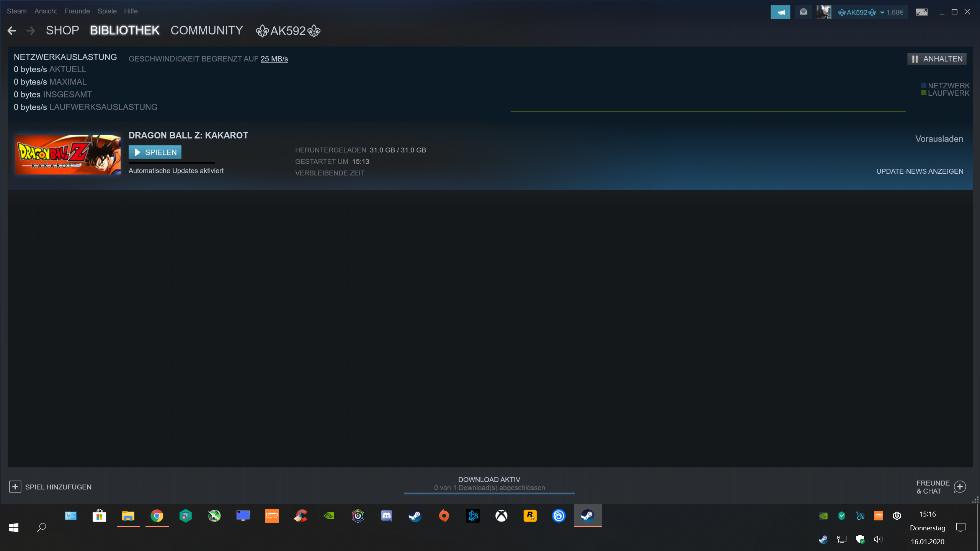Click the Friends & Chat plus icon
The width and height of the screenshot is (980, 551).
(960, 487)
